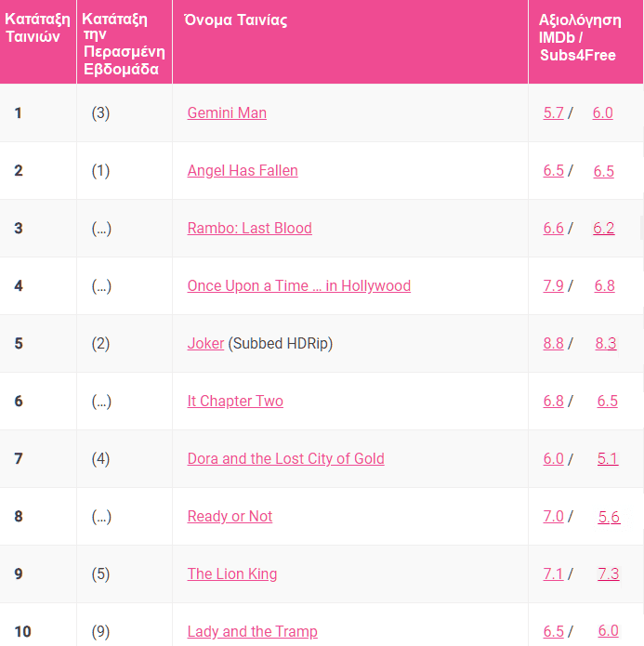Screen dimensions: 644x646
Task: Click Joker's IMDb rating 8.8
Action: [x=553, y=343]
